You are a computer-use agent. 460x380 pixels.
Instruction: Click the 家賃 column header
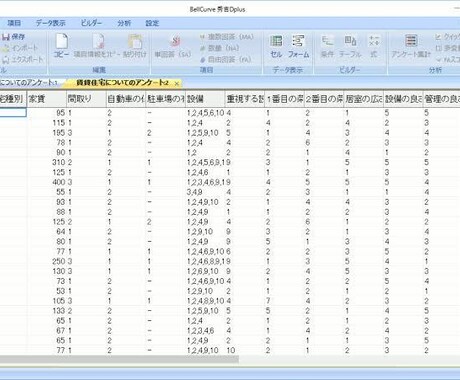(x=47, y=99)
